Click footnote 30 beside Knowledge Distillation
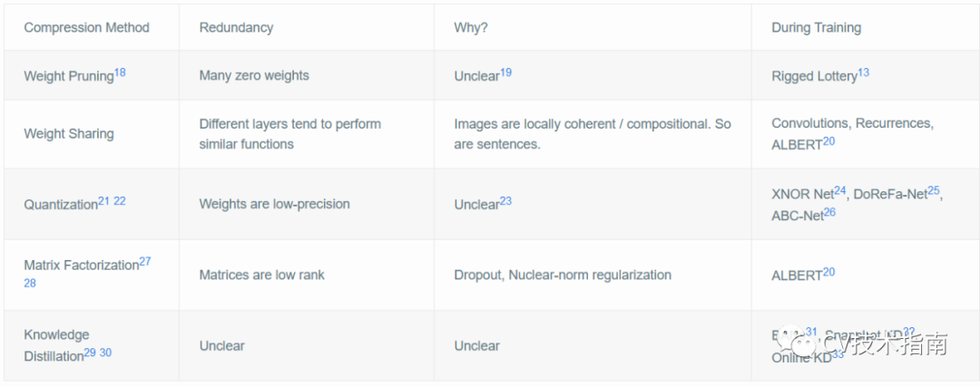The width and height of the screenshot is (980, 387). tap(105, 353)
